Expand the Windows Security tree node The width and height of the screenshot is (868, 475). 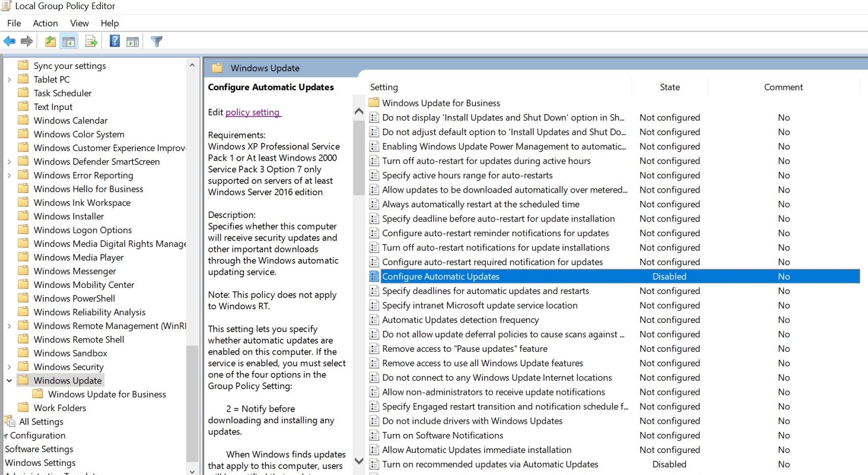(9, 367)
